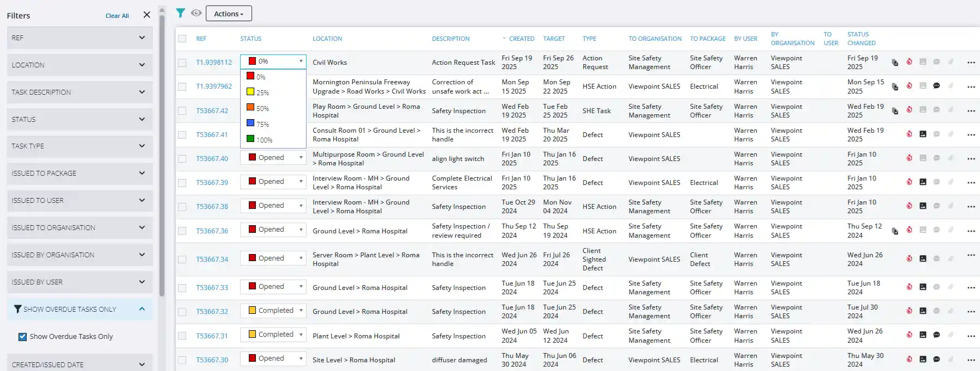This screenshot has height=371, width=980.
Task: Click the eye icon beside the Actions button
Action: (x=196, y=13)
